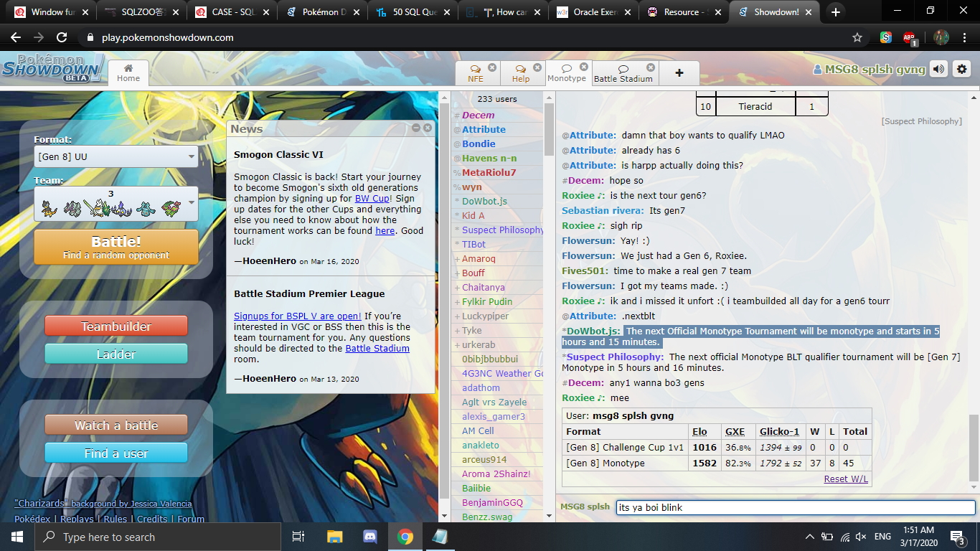980x551 pixels.
Task: Open the Windows Start menu
Action: 17,537
